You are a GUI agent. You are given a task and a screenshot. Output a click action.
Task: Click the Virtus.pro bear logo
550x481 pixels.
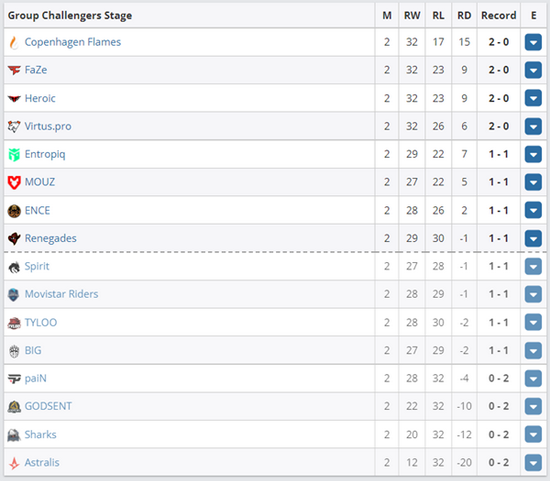click(x=14, y=126)
